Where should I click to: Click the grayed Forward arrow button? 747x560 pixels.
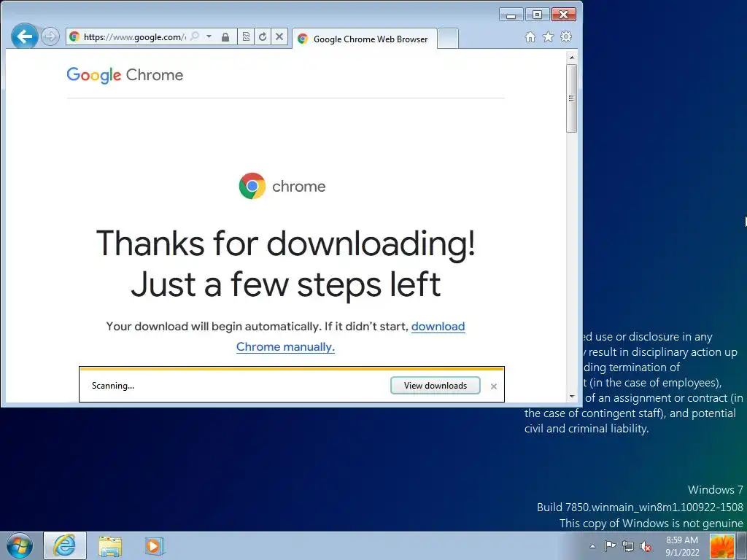50,36
